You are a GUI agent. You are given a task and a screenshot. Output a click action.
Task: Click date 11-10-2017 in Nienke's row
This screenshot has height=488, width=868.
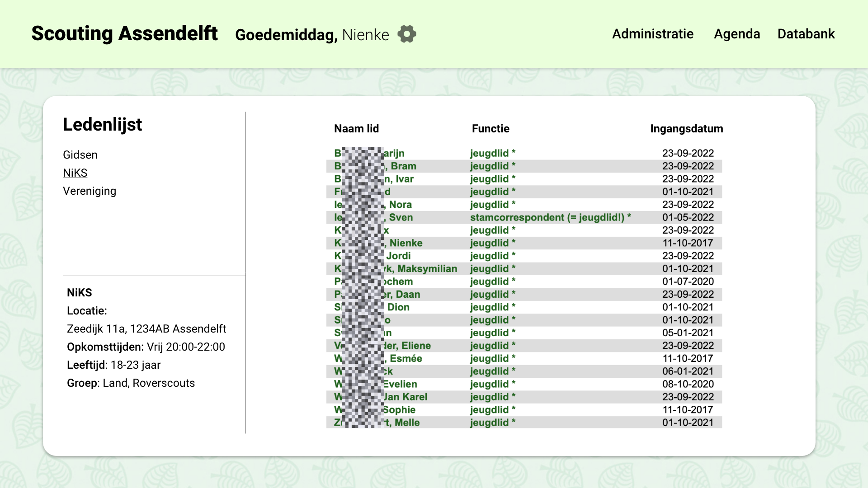(x=688, y=243)
